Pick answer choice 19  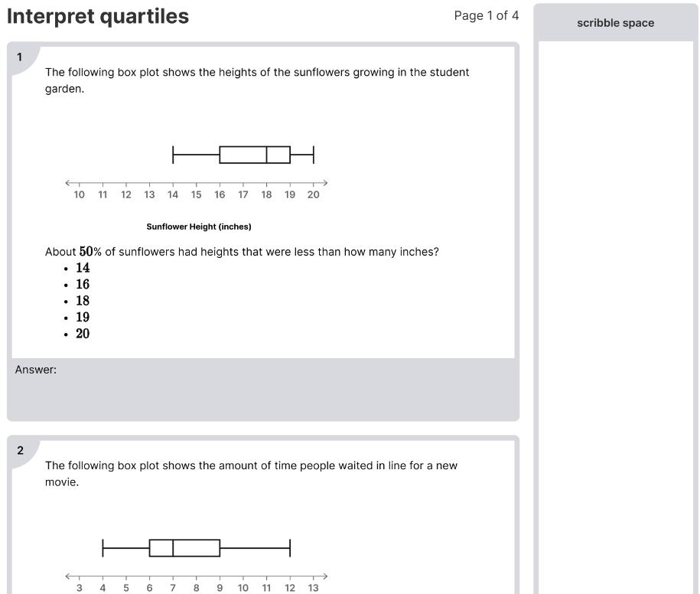tap(83, 318)
